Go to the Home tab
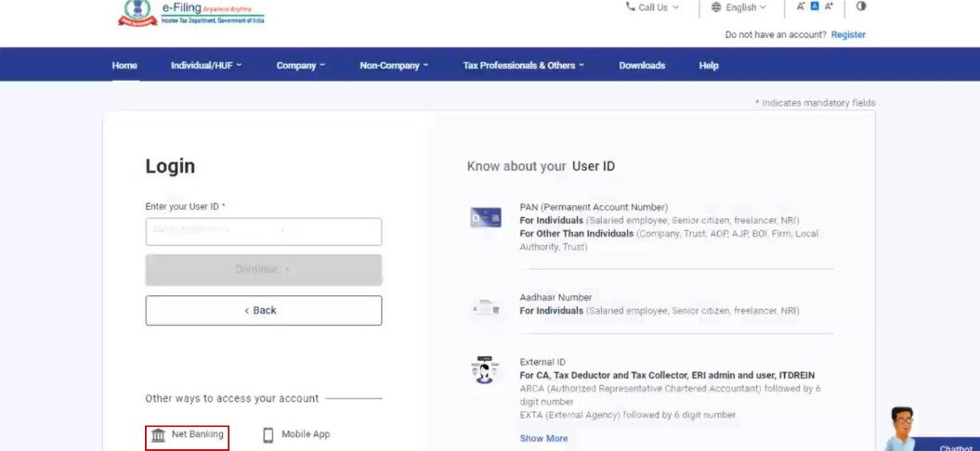 124,66
